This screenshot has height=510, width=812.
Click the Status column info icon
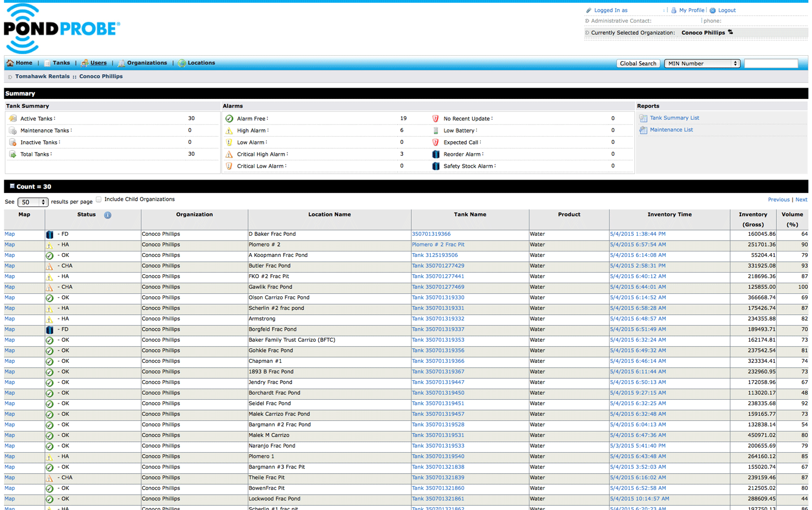tap(108, 215)
